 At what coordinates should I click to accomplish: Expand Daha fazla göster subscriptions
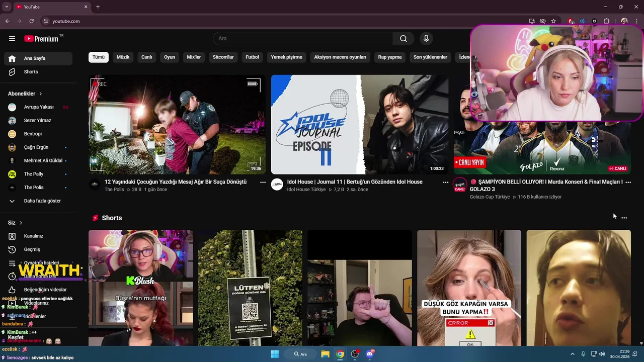coord(38,201)
